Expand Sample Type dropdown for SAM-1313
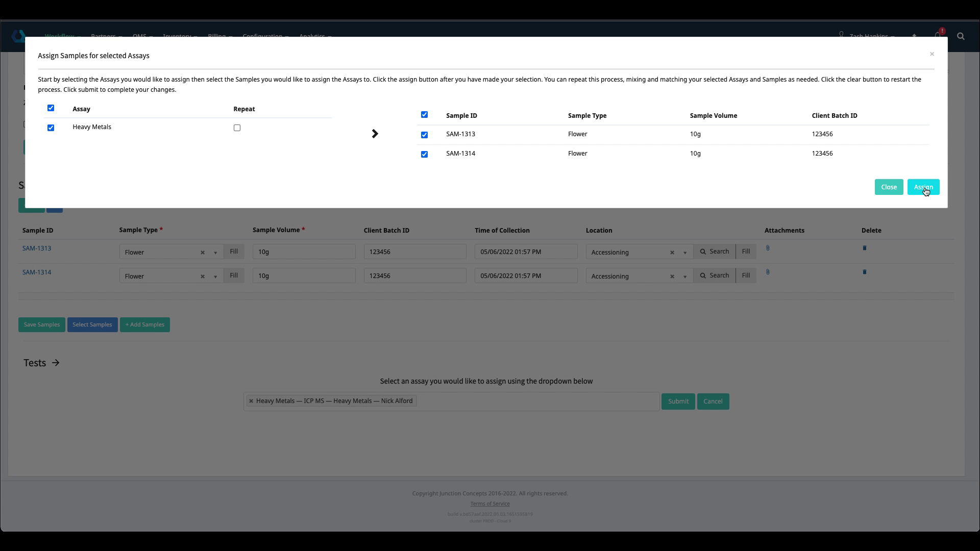Image resolution: width=980 pixels, height=551 pixels. pos(215,253)
